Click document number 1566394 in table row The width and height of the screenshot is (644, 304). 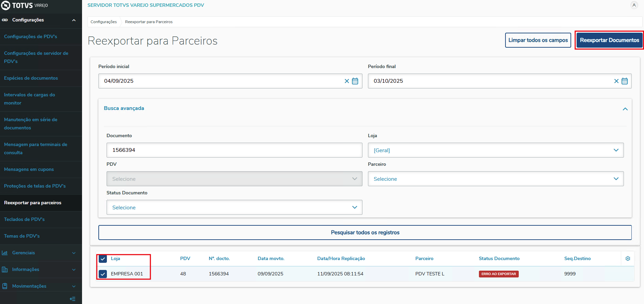219,274
